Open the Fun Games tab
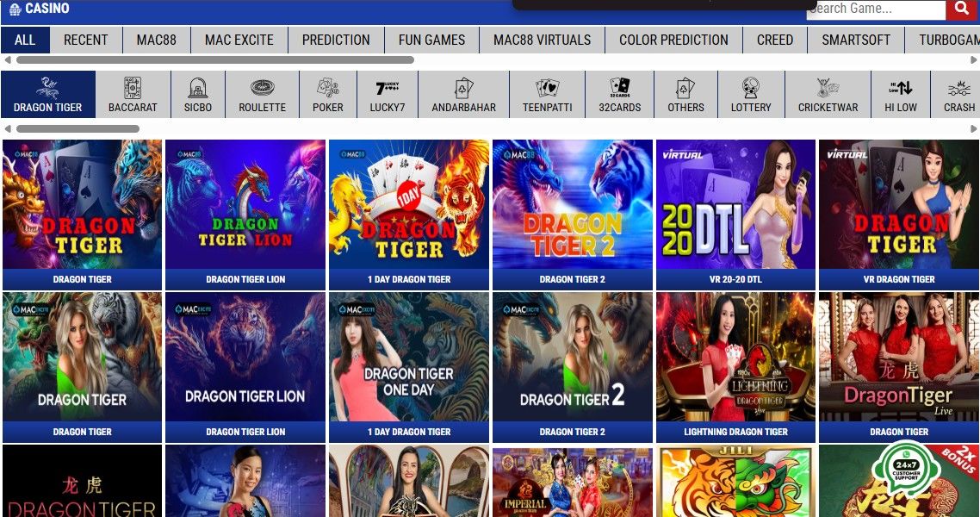This screenshot has width=980, height=517. click(x=432, y=40)
